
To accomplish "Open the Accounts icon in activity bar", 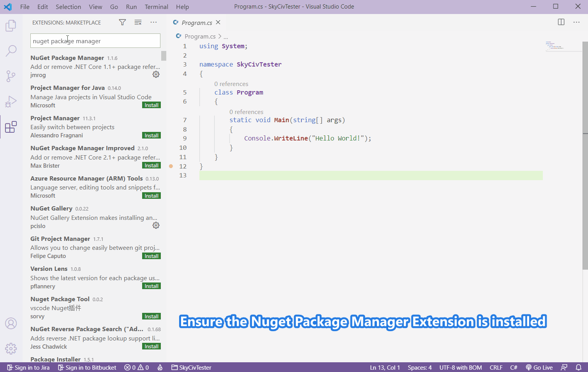I will point(11,323).
